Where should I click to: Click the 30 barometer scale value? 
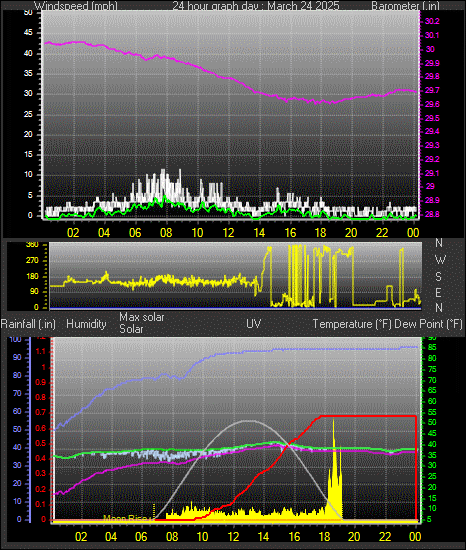click(430, 49)
